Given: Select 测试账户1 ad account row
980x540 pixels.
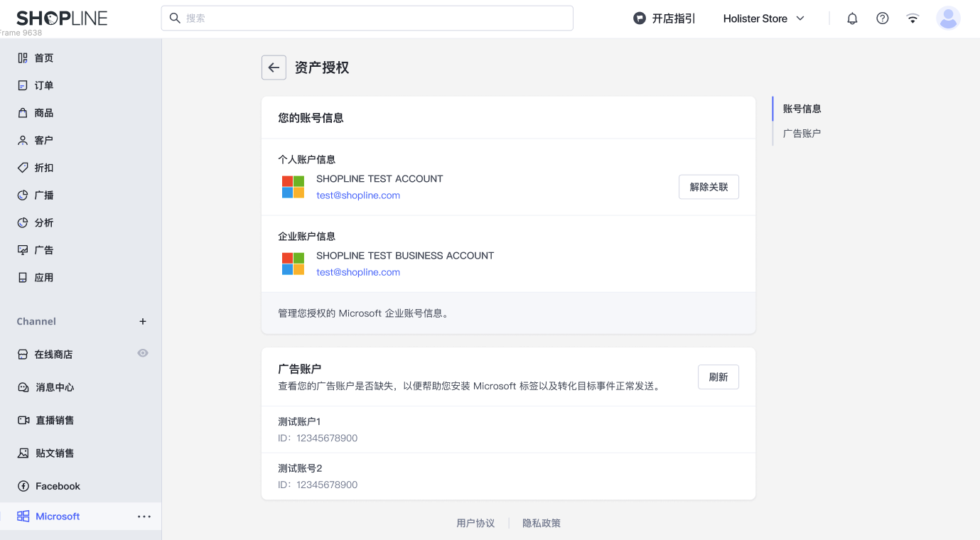Looking at the screenshot, I should coord(508,430).
